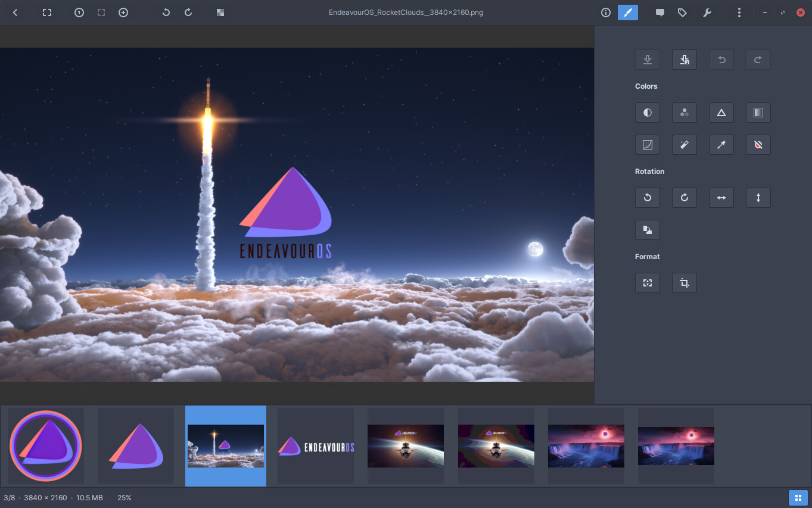This screenshot has width=812, height=508.
Task: Go back to the browser view
Action: tap(15, 13)
